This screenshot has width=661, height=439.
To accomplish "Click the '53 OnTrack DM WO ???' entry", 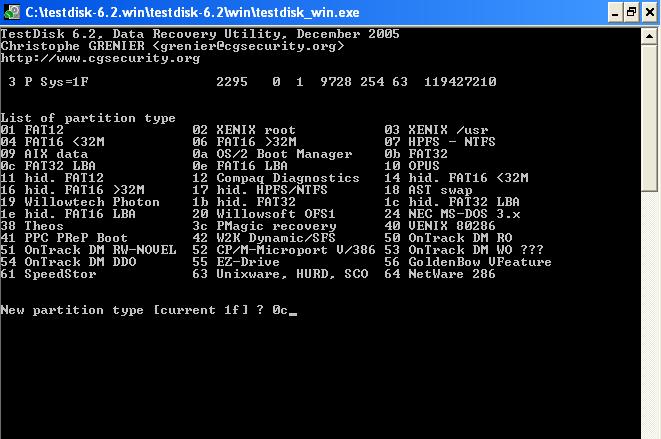I will click(x=464, y=250).
